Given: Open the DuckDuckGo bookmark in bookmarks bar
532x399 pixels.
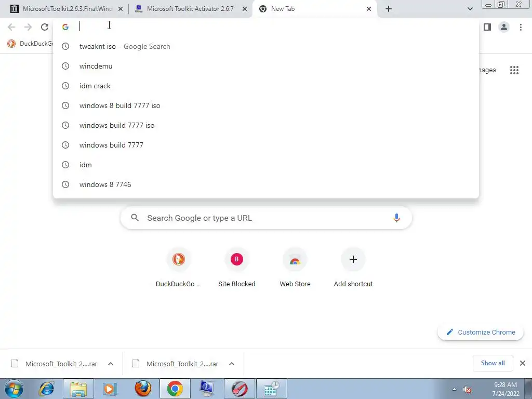Looking at the screenshot, I should click(30, 44).
